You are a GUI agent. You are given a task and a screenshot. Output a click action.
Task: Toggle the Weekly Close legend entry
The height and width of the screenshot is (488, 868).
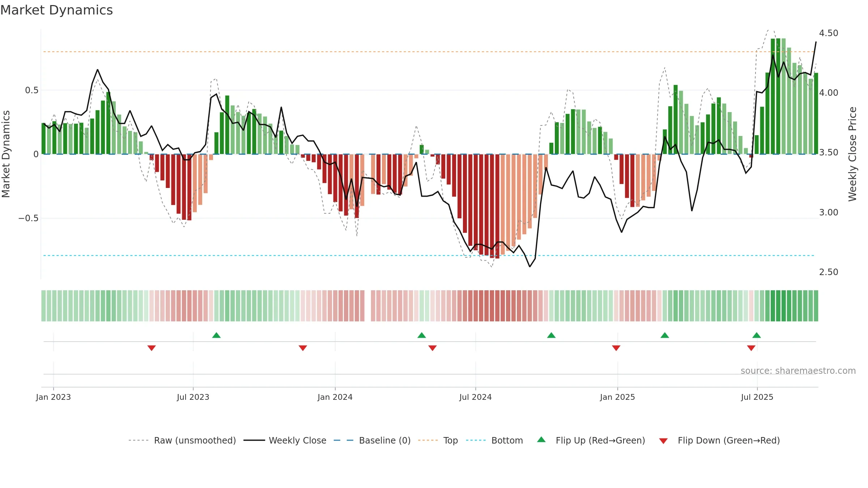pyautogui.click(x=285, y=440)
